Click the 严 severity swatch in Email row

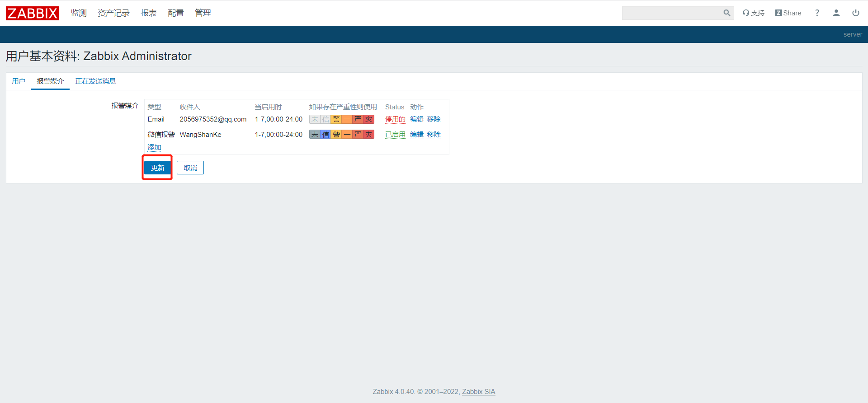(x=358, y=119)
